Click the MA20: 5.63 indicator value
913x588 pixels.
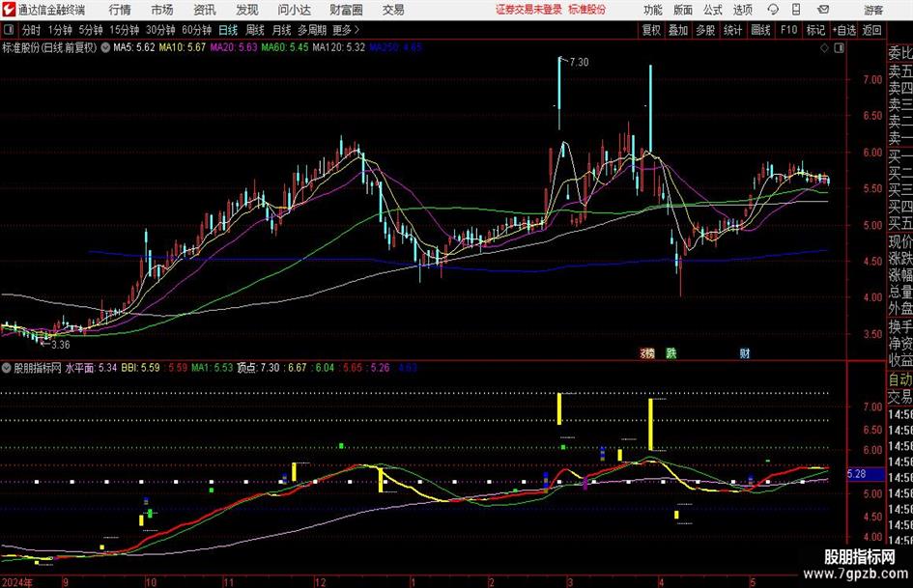tap(234, 47)
